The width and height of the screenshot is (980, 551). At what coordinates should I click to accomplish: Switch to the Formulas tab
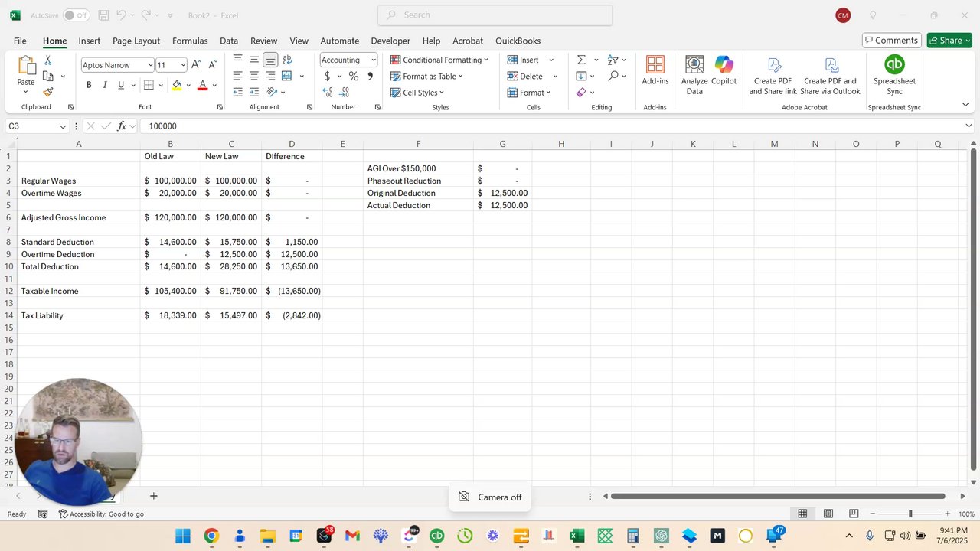190,41
